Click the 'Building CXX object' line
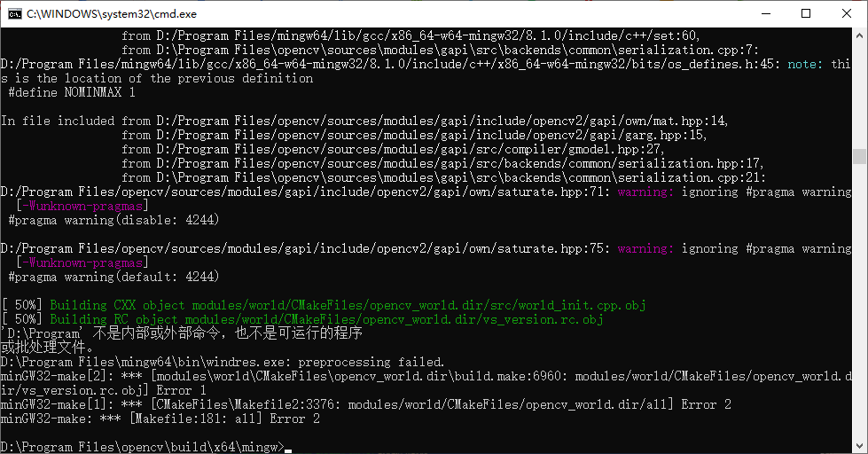The width and height of the screenshot is (868, 454). (324, 305)
